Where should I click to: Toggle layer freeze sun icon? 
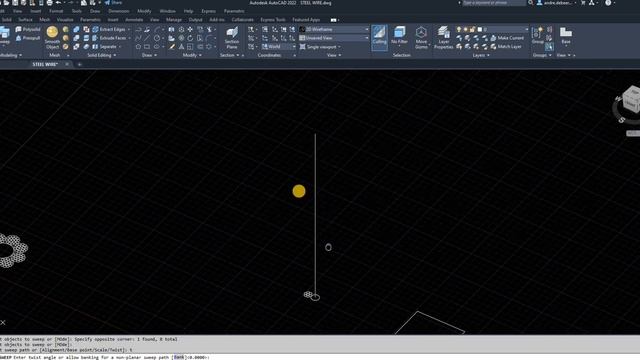(x=466, y=29)
